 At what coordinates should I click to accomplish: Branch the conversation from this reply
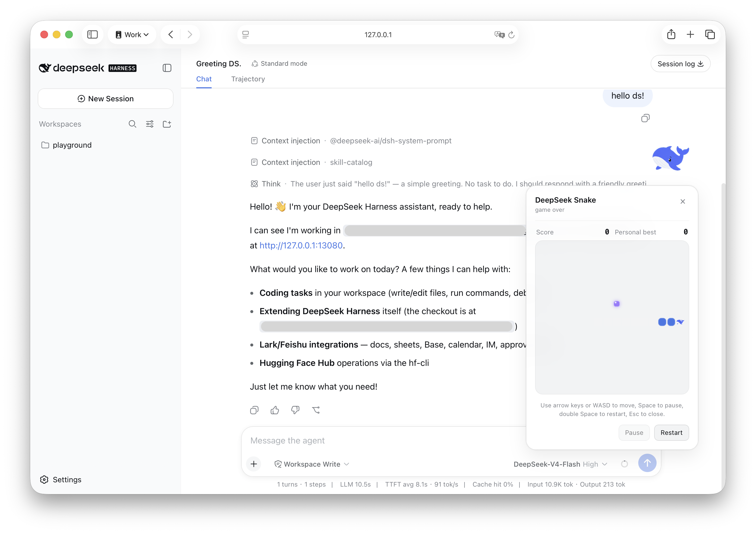316,410
